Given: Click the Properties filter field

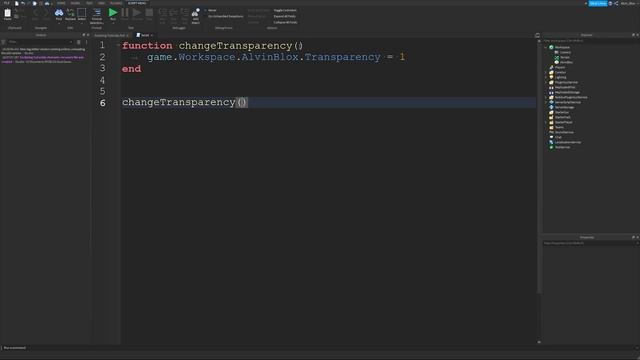Looking at the screenshot, I should (590, 243).
